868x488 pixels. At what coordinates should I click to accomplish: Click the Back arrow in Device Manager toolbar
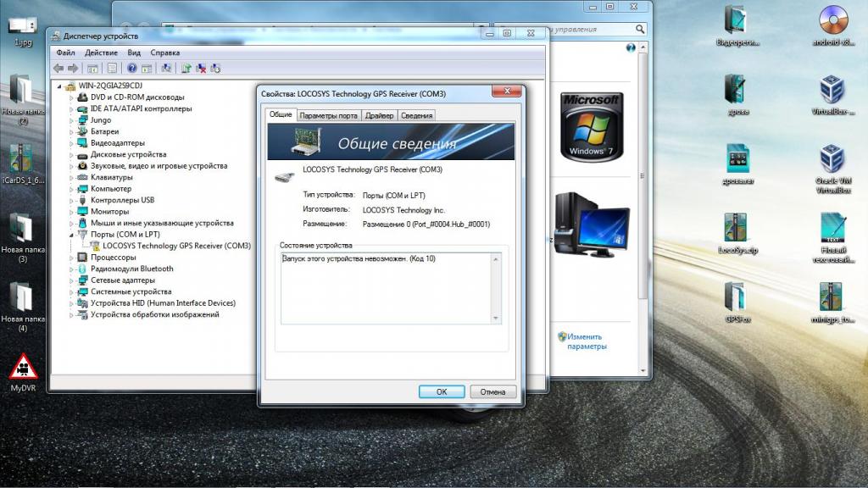[x=58, y=68]
